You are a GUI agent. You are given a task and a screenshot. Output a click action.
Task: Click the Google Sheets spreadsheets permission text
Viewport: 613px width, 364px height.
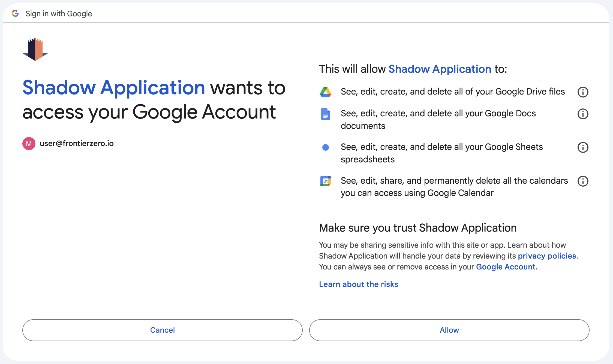442,153
